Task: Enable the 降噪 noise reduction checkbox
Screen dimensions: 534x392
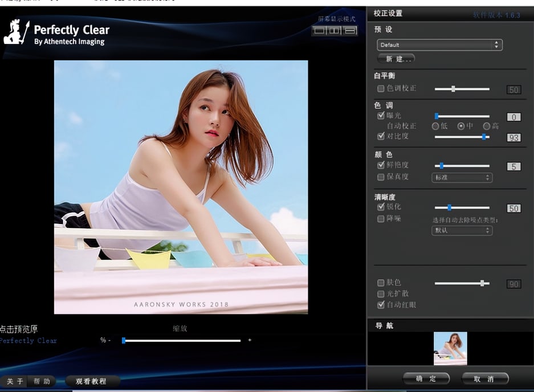Action: click(381, 219)
